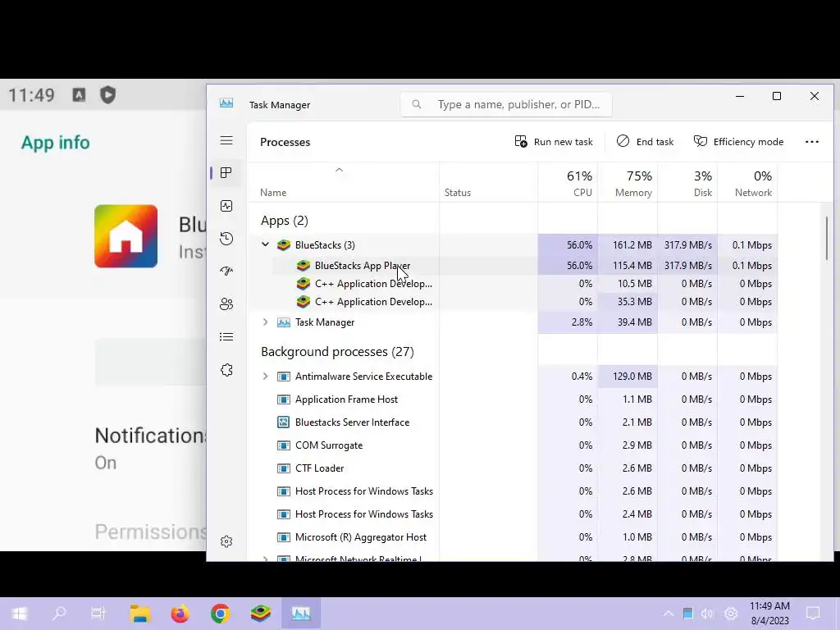Viewport: 840px width, 630px height.
Task: Open the Services page in sidebar
Action: (x=226, y=370)
